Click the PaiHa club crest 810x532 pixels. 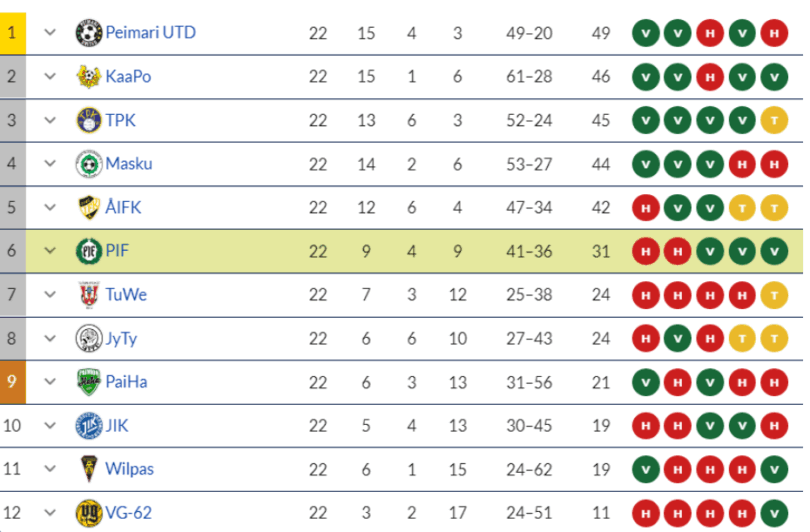pyautogui.click(x=89, y=382)
